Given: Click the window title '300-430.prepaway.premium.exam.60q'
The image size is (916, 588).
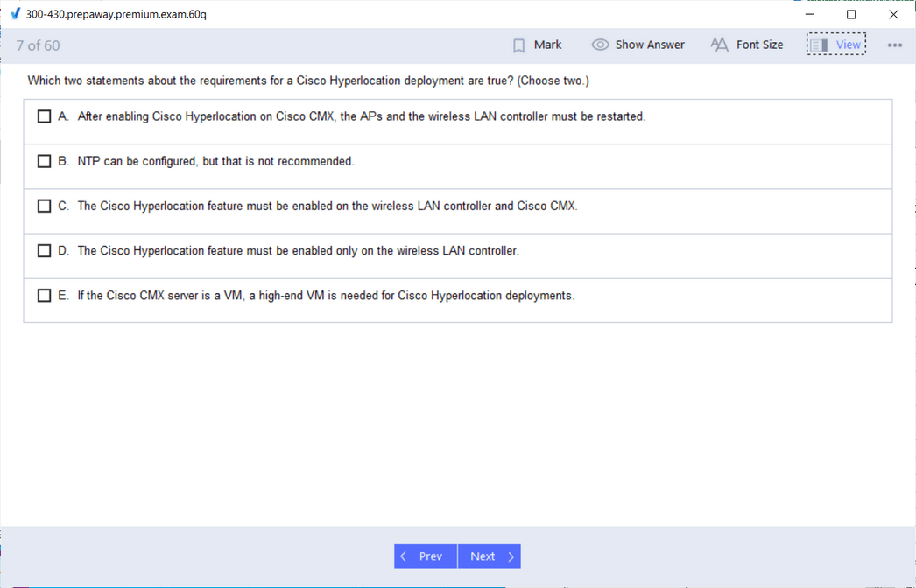Looking at the screenshot, I should (x=116, y=14).
